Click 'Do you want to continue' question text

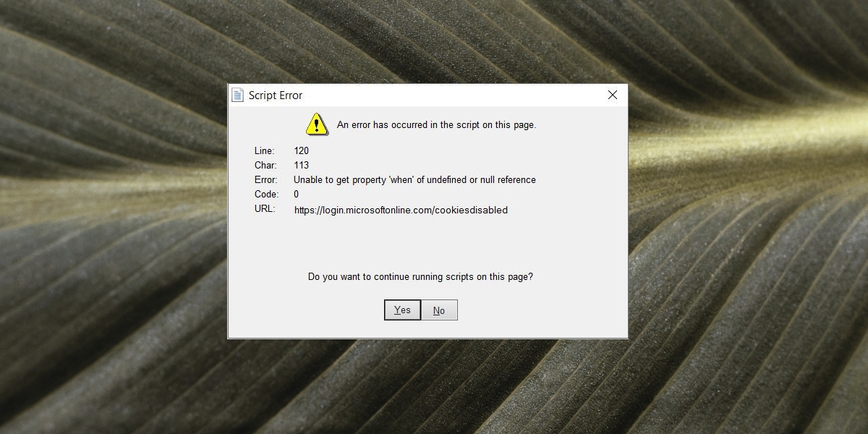coord(420,276)
